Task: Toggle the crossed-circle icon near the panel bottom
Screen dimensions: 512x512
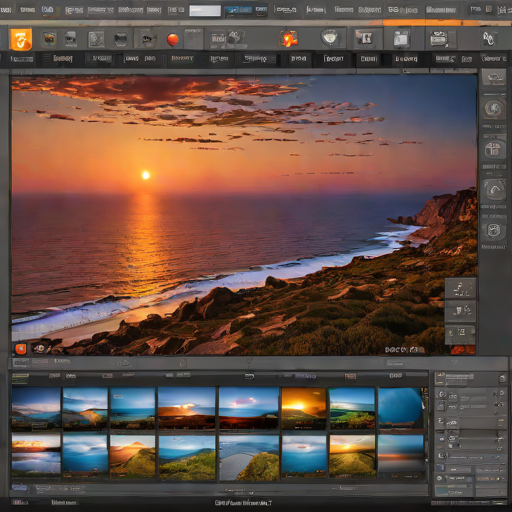Action: point(440,478)
